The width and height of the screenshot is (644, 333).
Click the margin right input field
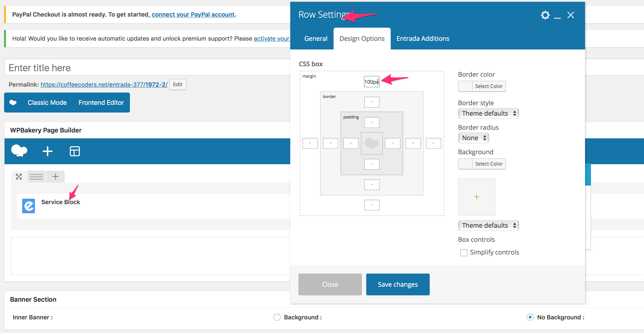pos(434,143)
